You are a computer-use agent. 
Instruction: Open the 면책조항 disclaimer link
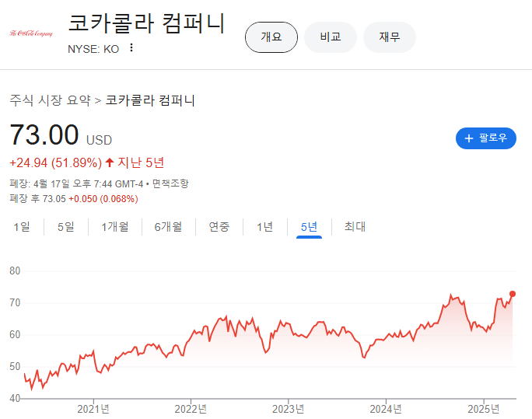click(170, 183)
